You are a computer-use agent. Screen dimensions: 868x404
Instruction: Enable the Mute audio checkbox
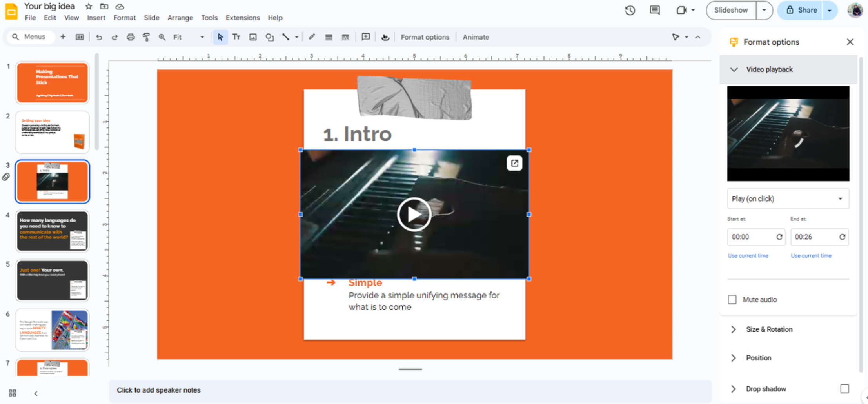coord(732,300)
